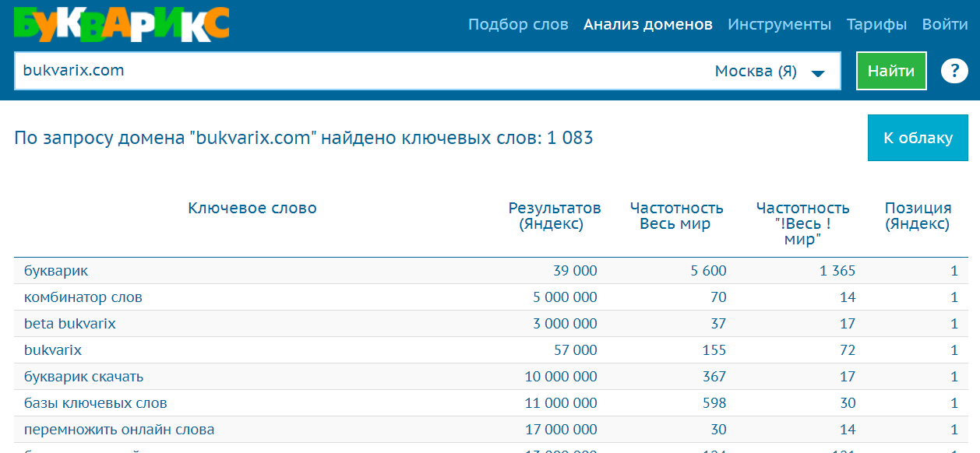This screenshot has width=980, height=453.
Task: Click the green Найти button
Action: pyautogui.click(x=891, y=71)
